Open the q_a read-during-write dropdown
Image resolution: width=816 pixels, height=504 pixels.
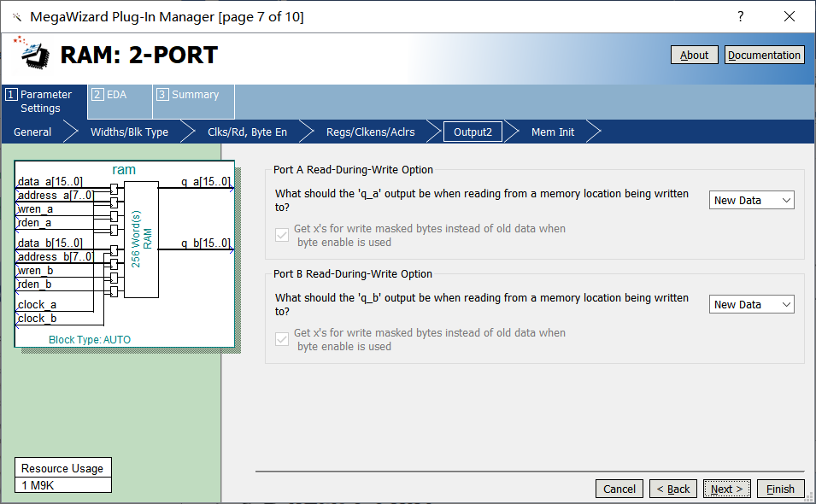point(751,200)
